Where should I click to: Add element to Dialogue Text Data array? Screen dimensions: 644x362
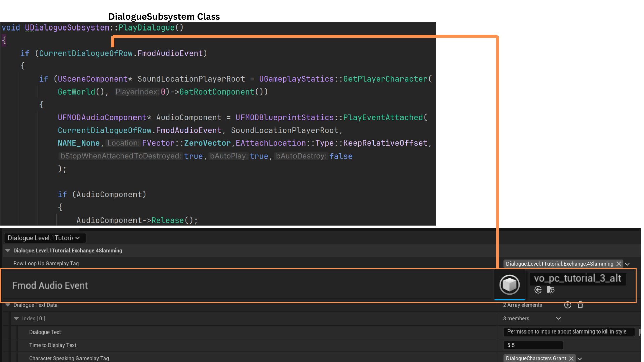click(x=568, y=305)
